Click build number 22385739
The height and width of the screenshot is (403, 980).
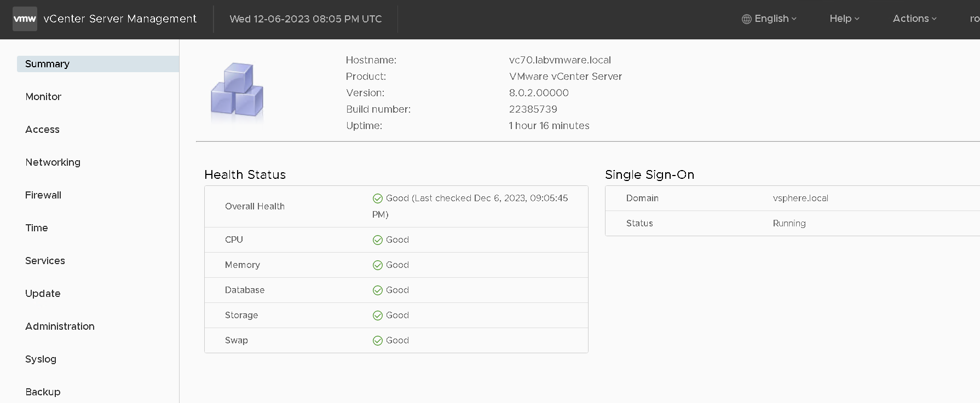point(533,109)
